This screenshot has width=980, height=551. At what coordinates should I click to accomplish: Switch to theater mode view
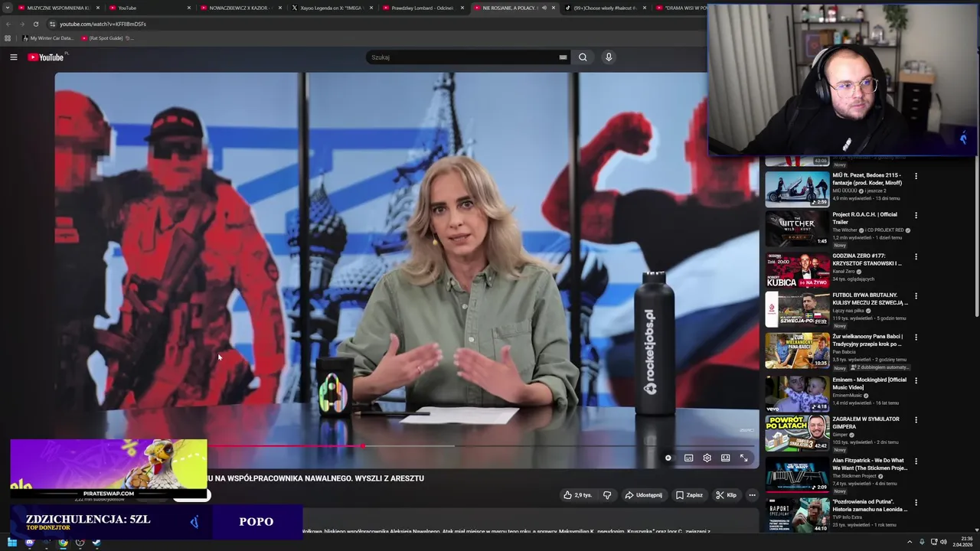(725, 458)
